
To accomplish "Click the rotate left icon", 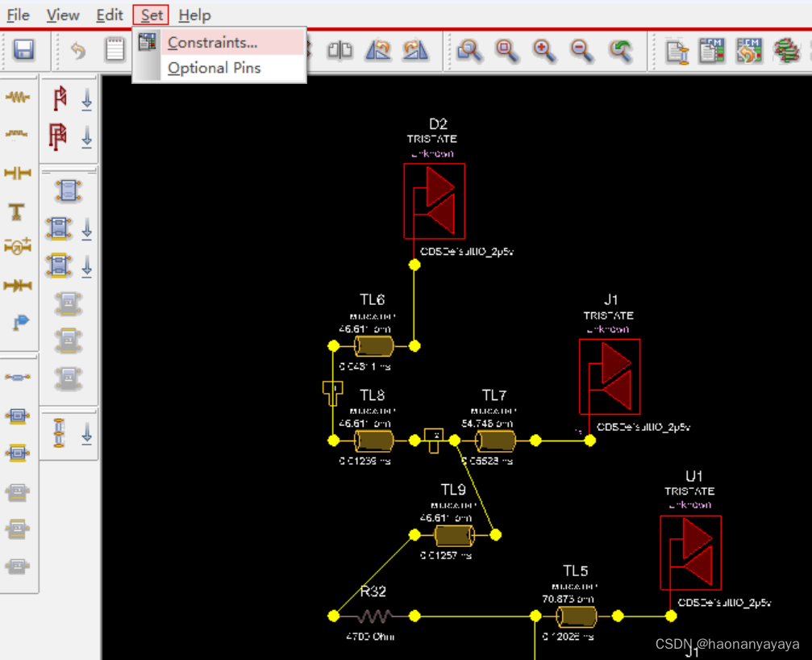I will (378, 50).
